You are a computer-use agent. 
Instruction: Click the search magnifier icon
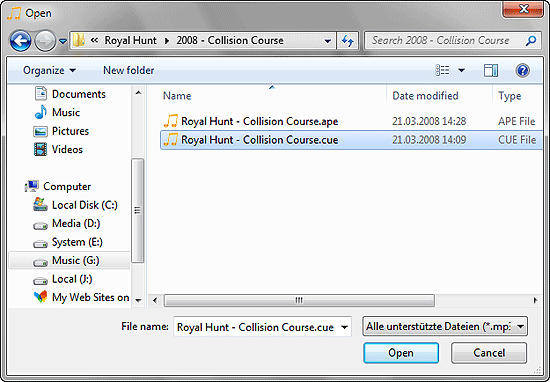531,41
